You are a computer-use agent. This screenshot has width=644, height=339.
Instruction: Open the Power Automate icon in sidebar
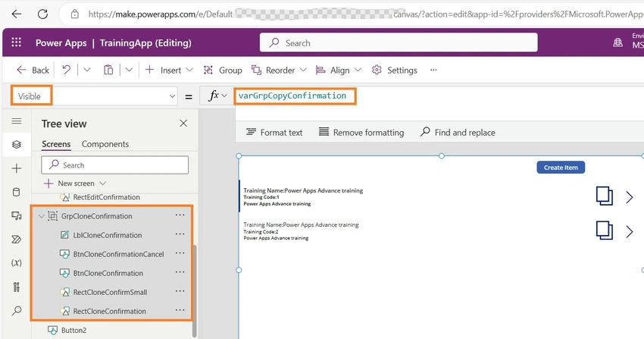click(x=17, y=240)
